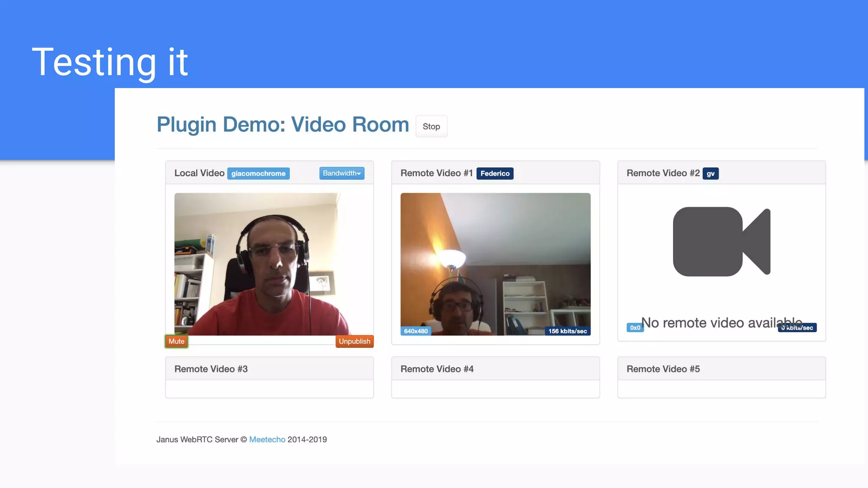
Task: Open the Meetecho link in footer
Action: 267,440
